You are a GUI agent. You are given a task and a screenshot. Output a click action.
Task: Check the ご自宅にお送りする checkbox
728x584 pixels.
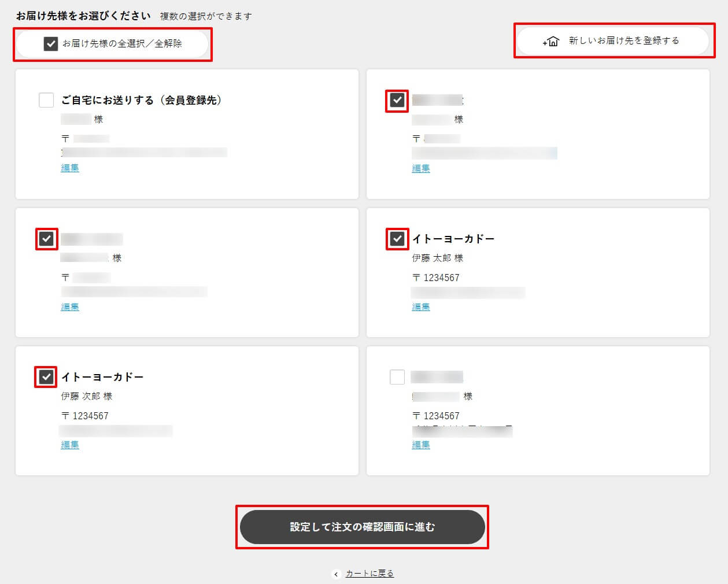pos(46,100)
